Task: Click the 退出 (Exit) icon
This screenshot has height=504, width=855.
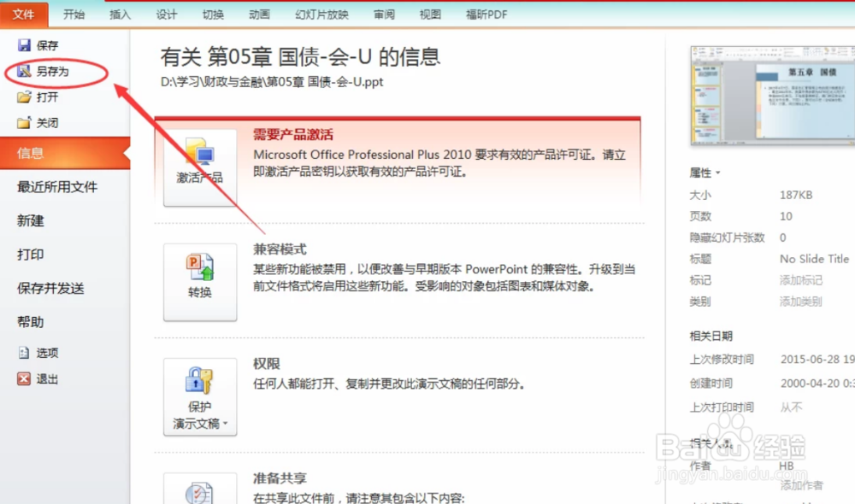Action: pyautogui.click(x=26, y=378)
